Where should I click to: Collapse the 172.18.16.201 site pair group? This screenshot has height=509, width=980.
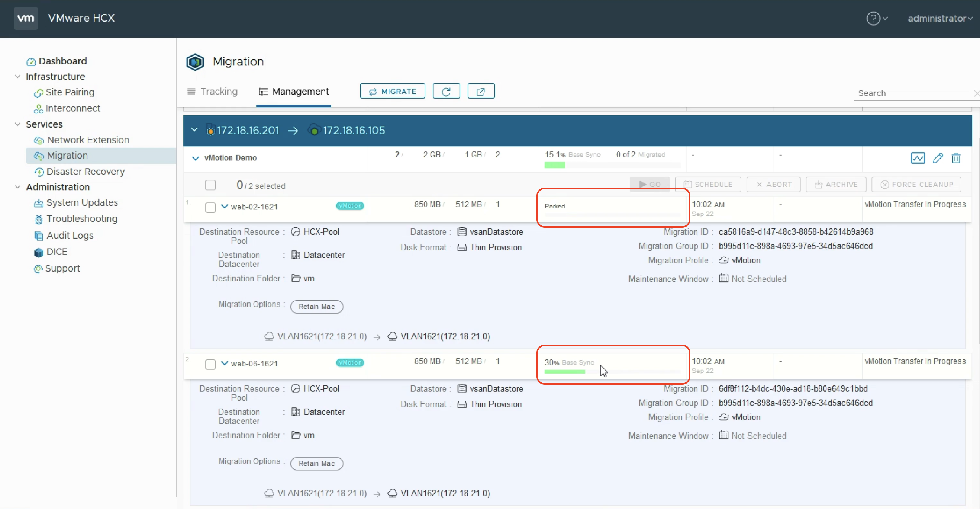coord(194,130)
